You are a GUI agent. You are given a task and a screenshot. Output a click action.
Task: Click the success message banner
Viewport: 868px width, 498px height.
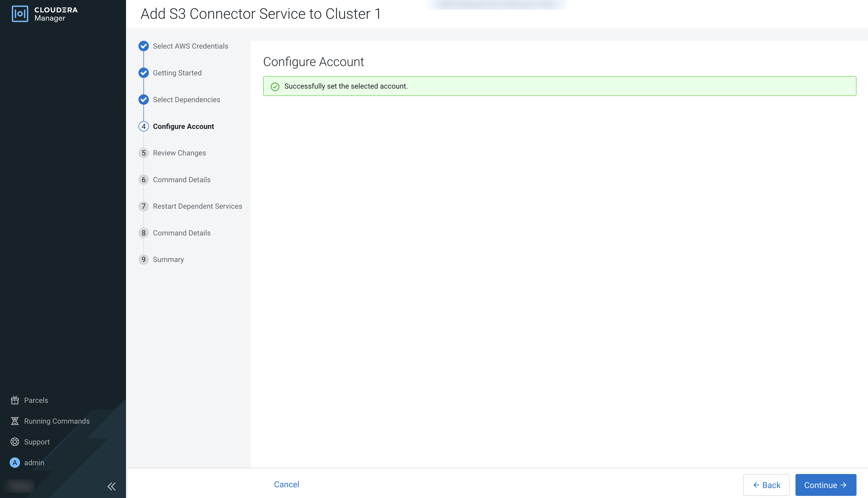[x=559, y=86]
